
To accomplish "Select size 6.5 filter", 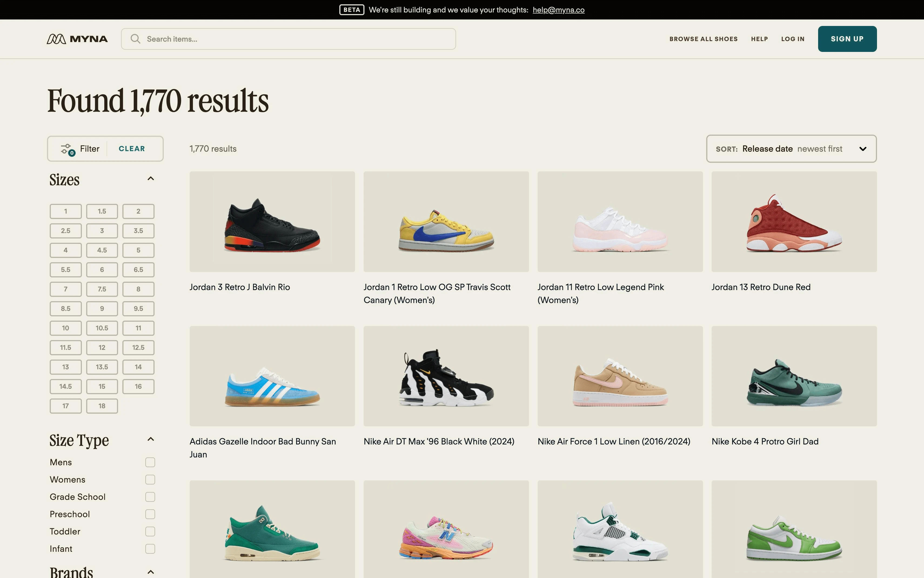I will 138,270.
